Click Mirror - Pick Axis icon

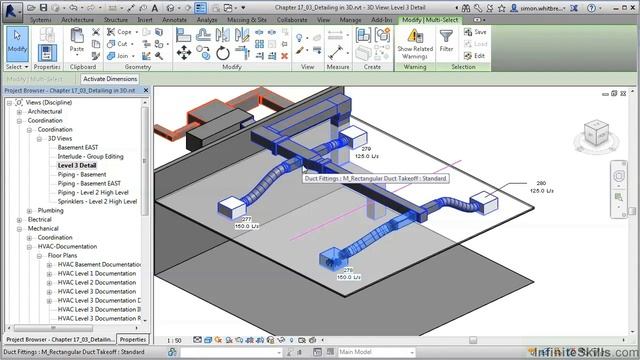coord(222,35)
